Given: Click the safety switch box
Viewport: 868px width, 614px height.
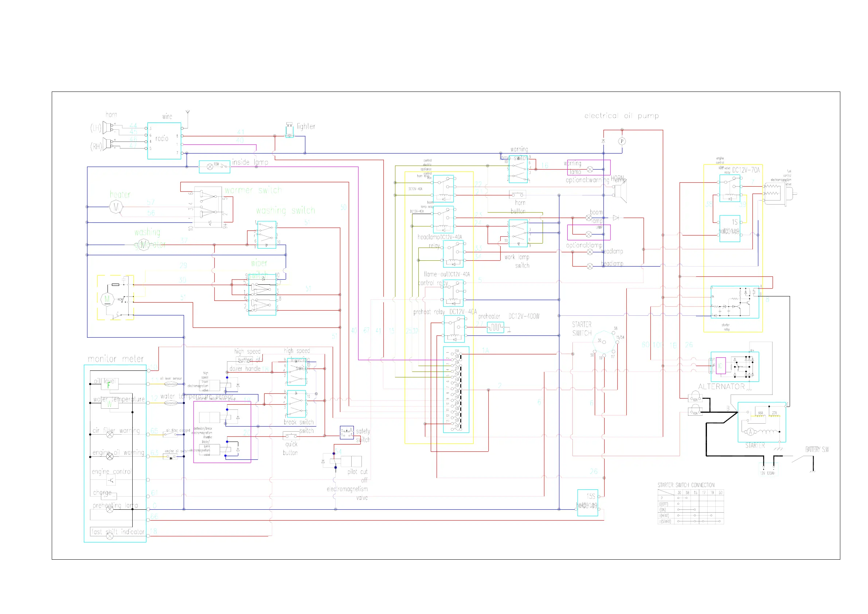Looking at the screenshot, I should [x=347, y=432].
